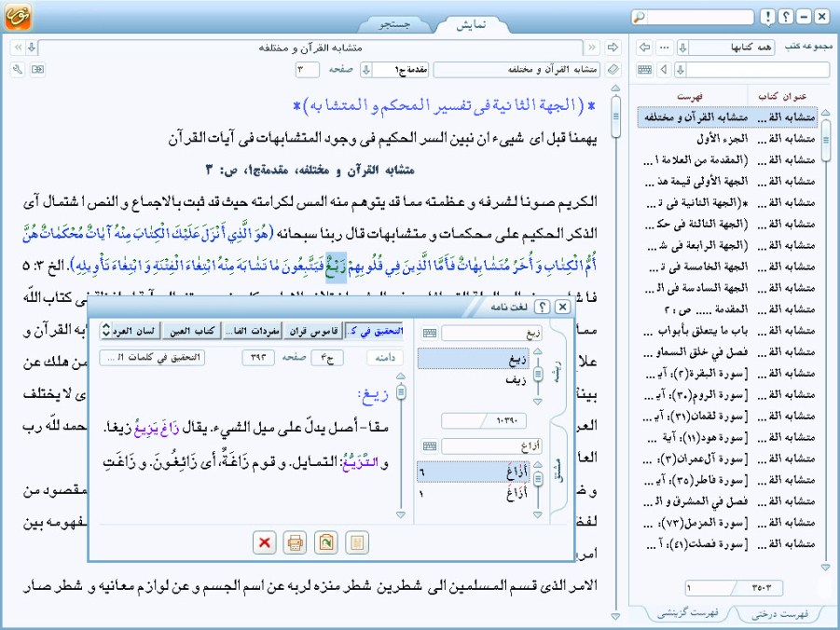
Task: Click the dictionary page number field showing ٣٩٣
Action: click(258, 358)
